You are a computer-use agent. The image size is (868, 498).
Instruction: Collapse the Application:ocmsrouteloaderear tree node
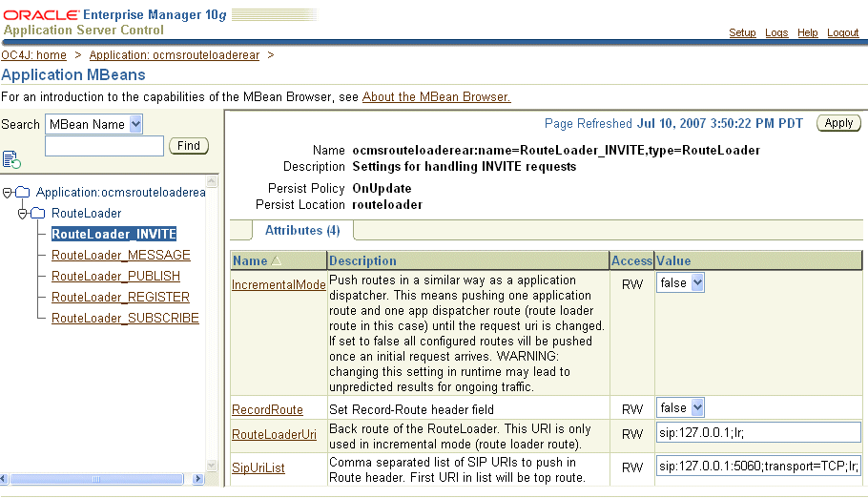8,193
